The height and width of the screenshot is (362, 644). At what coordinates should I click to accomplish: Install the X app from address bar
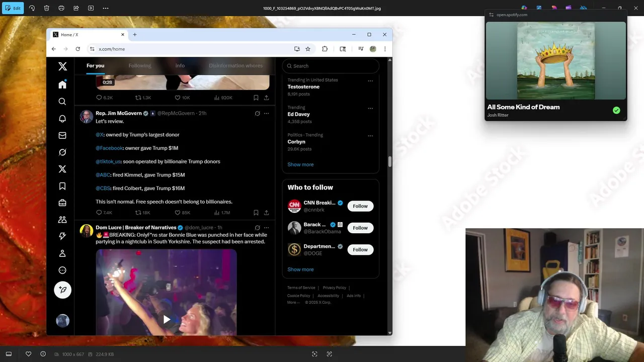click(x=297, y=49)
